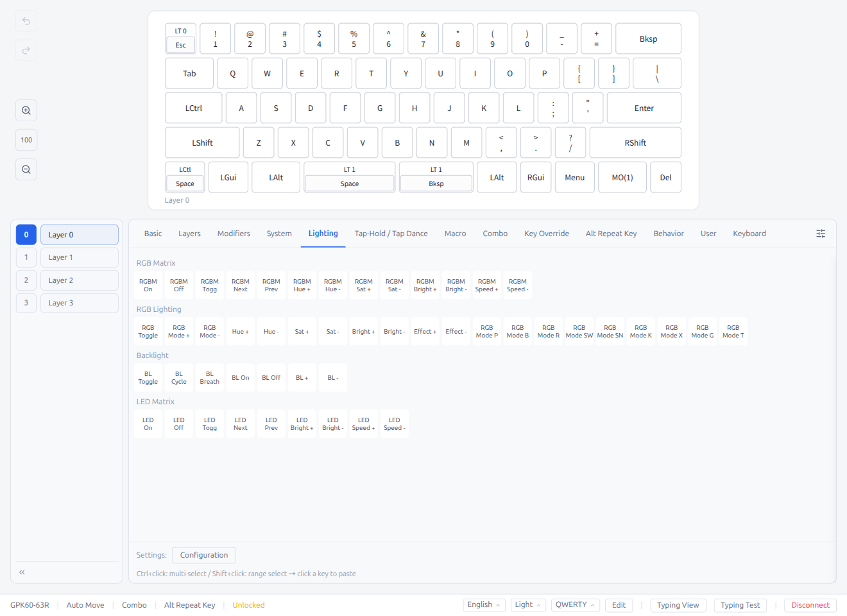Open the Key Override tab
This screenshot has height=616, width=847.
[546, 234]
